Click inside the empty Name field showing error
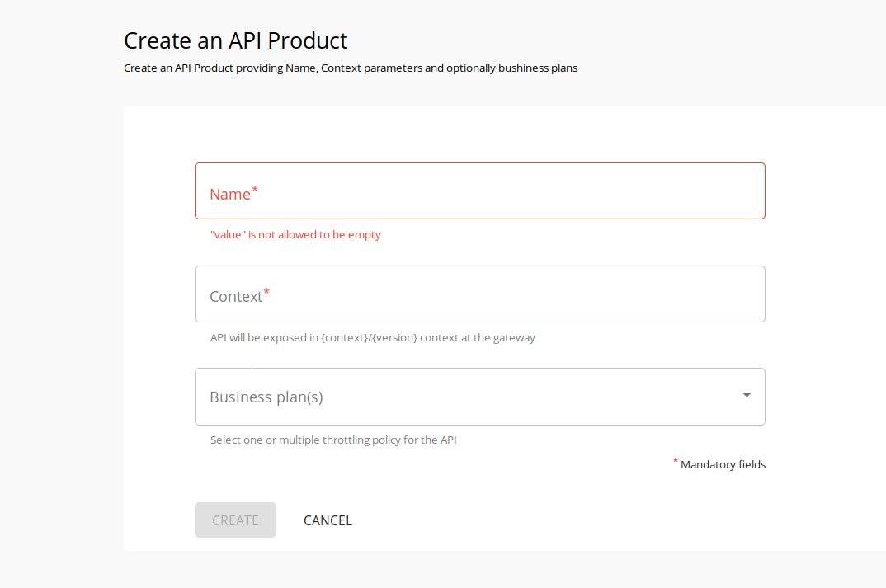Screen dimensions: 886x588 point(479,191)
